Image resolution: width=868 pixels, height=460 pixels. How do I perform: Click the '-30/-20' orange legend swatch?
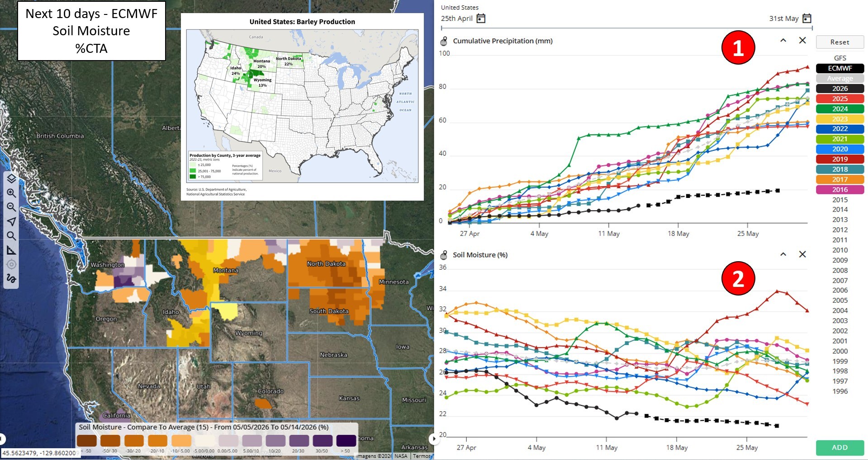point(134,440)
